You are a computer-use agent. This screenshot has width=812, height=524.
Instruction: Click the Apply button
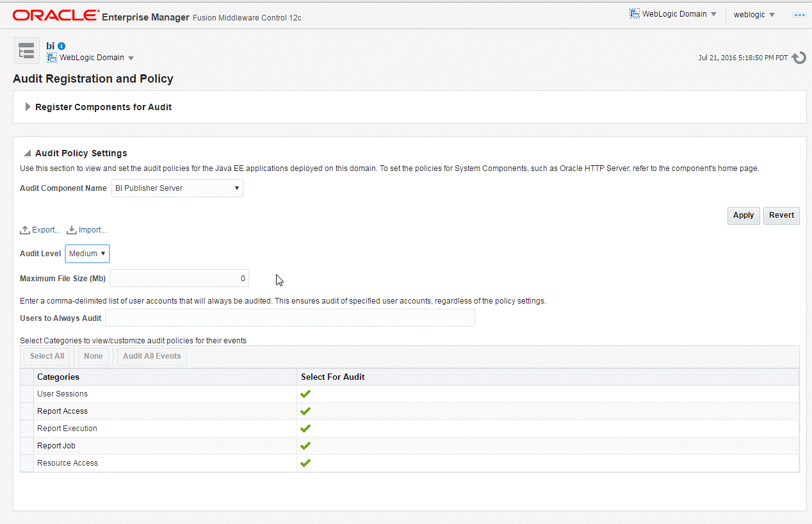[x=743, y=215]
